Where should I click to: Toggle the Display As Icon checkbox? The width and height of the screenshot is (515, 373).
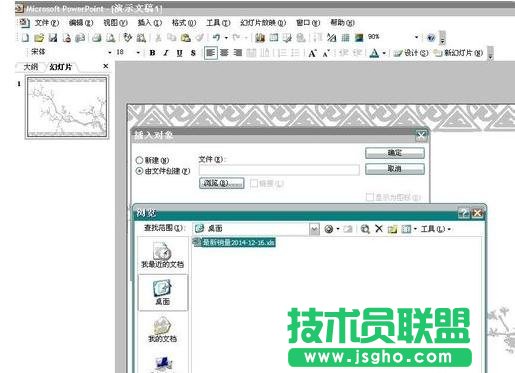click(369, 197)
